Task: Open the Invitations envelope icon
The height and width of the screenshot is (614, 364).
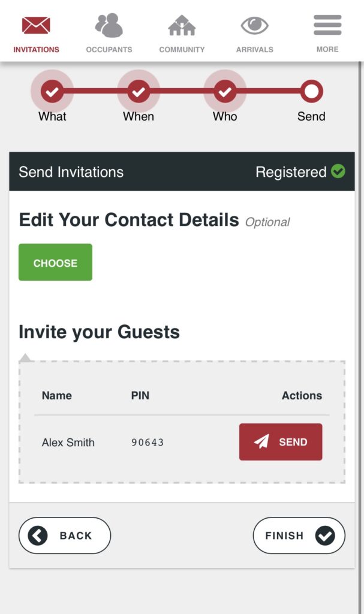Action: pos(35,25)
